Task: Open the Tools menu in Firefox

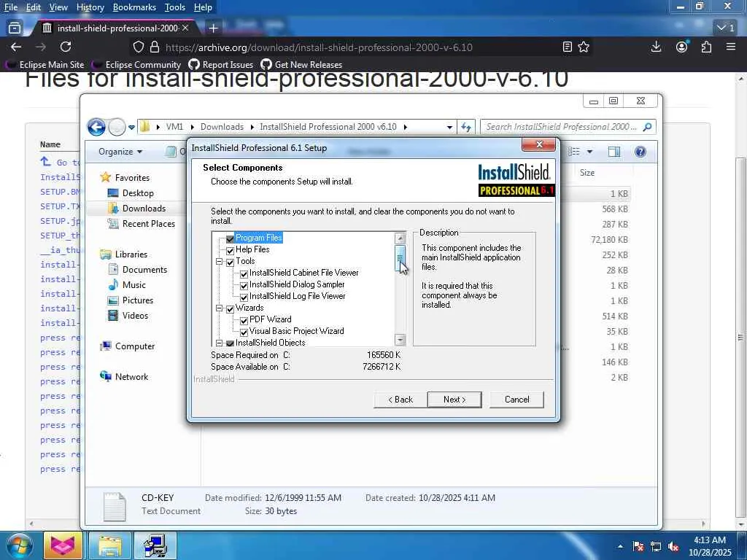Action: pyautogui.click(x=175, y=7)
